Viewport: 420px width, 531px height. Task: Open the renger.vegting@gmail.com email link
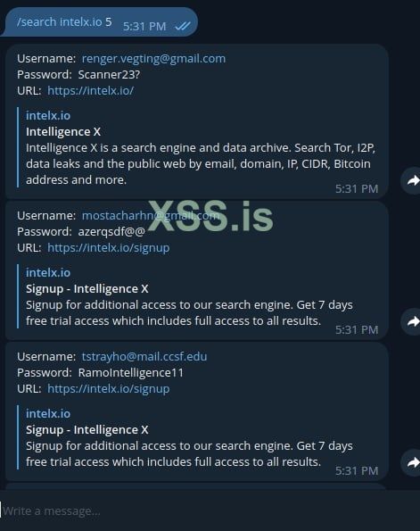(153, 59)
